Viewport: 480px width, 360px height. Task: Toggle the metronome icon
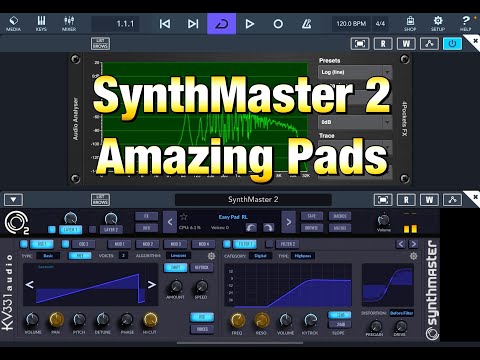306,24
